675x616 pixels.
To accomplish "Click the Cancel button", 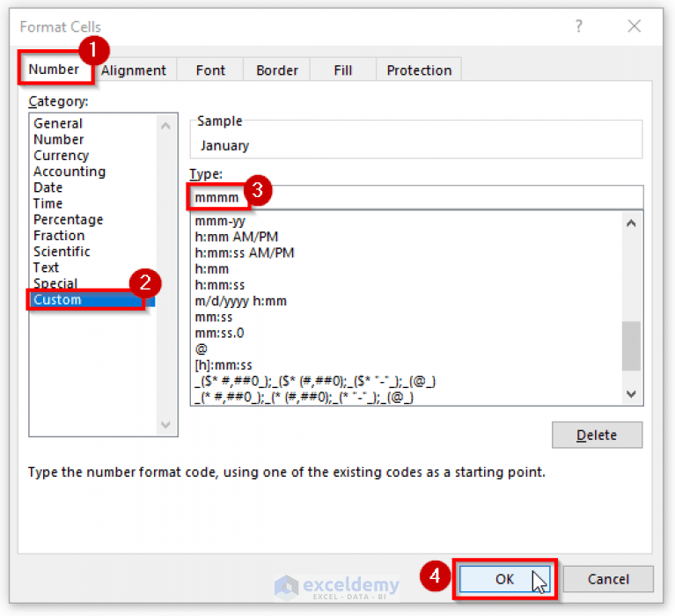I will (x=608, y=579).
